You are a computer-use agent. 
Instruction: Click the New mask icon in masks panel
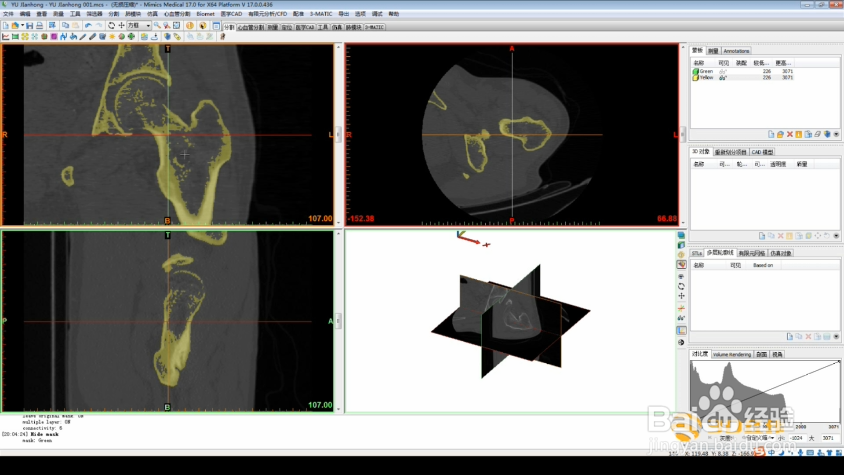[x=771, y=134]
